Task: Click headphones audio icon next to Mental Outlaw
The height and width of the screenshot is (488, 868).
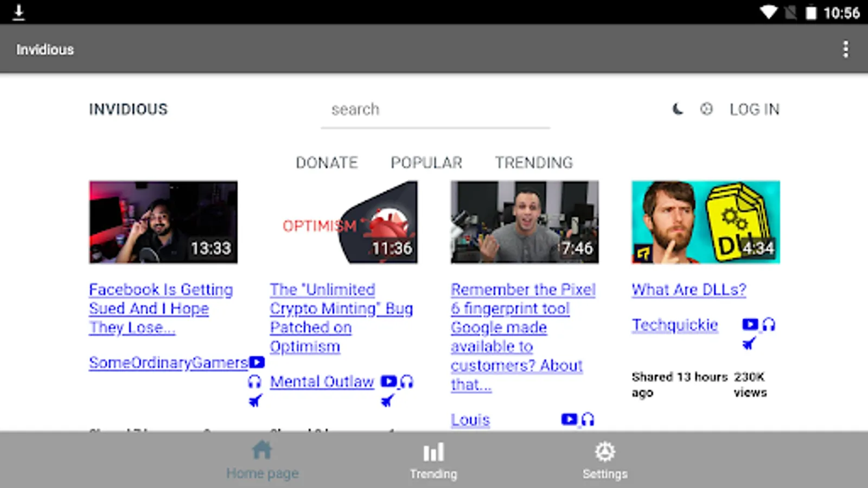Action: 406,381
